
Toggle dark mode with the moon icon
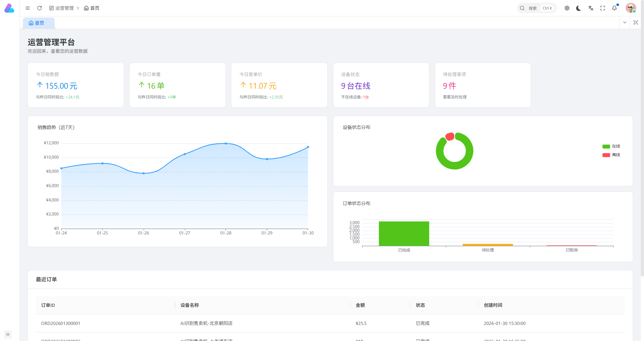578,8
